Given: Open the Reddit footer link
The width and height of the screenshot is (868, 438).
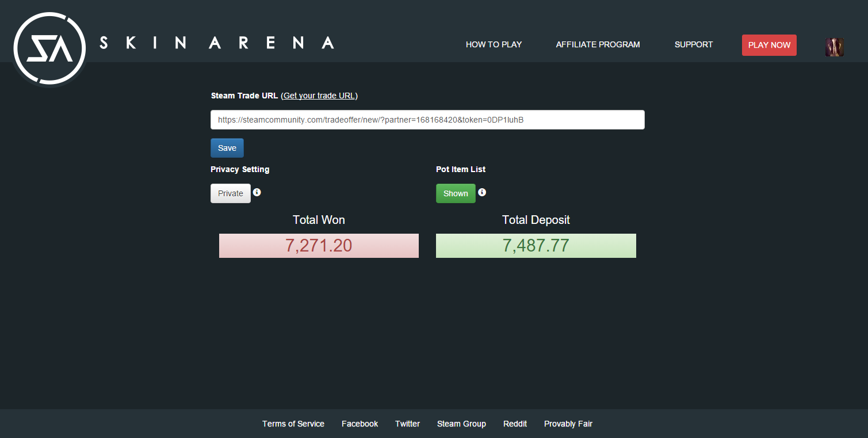Looking at the screenshot, I should pos(515,424).
